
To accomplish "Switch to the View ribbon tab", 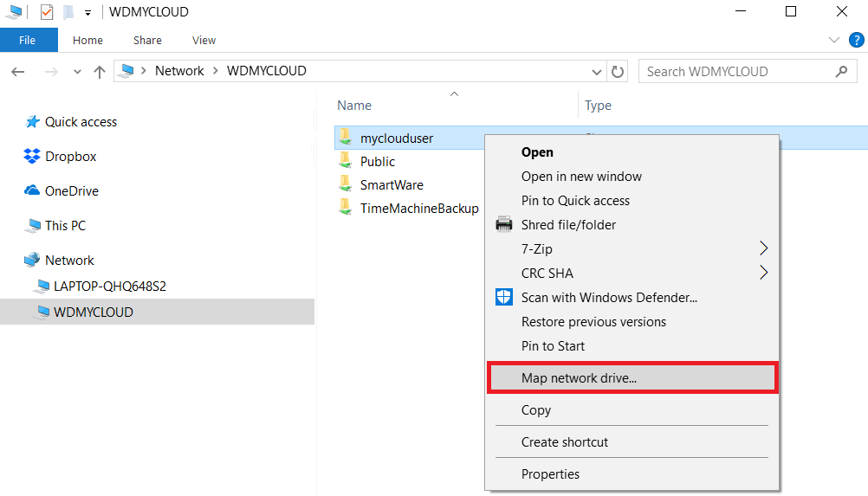I will [204, 41].
